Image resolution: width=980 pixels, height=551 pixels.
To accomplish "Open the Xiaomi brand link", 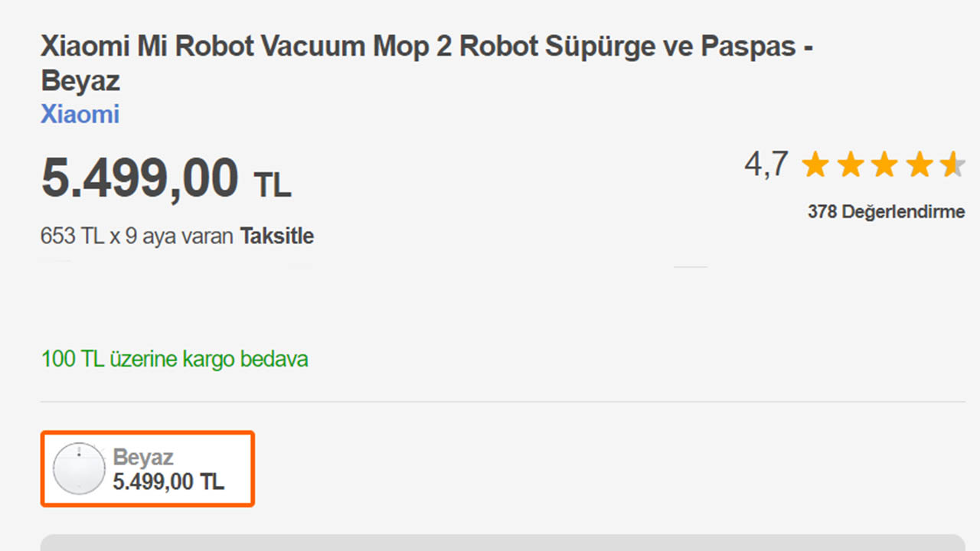I will [x=80, y=115].
